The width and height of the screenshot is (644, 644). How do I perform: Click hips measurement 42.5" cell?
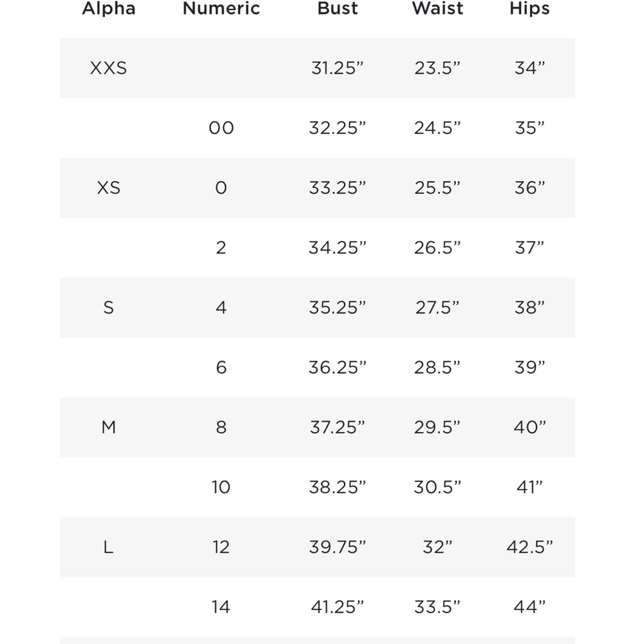530,547
